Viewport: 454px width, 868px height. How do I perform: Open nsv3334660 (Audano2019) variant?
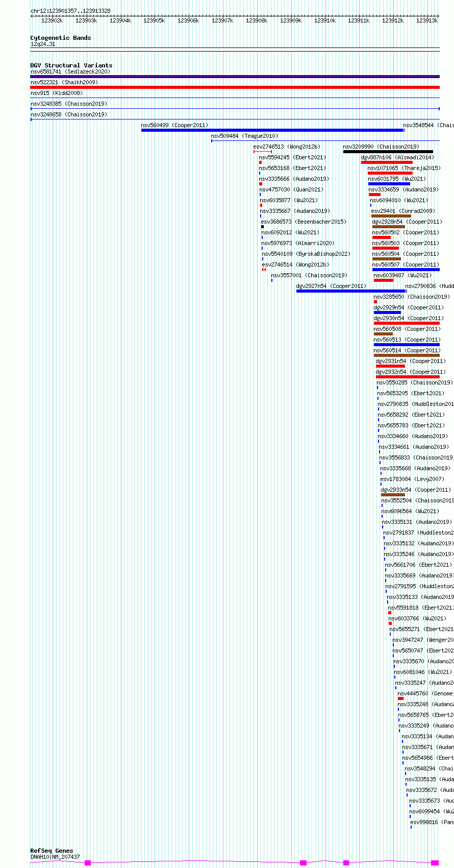coord(413,436)
